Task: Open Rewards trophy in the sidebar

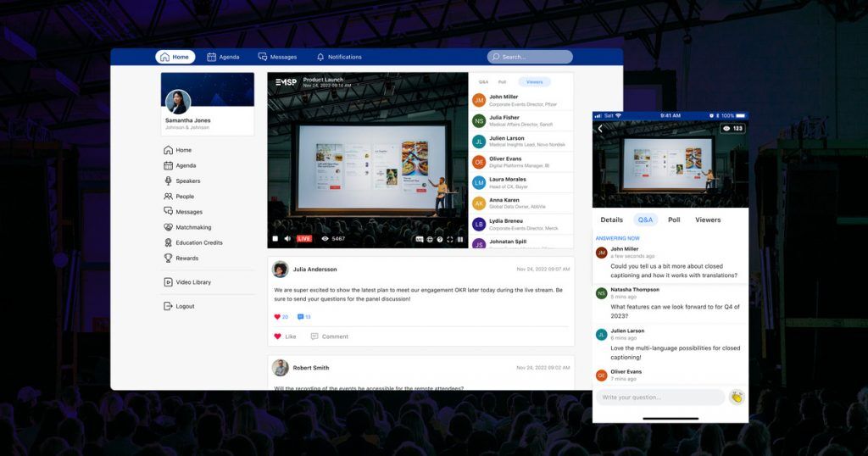Action: coord(186,258)
